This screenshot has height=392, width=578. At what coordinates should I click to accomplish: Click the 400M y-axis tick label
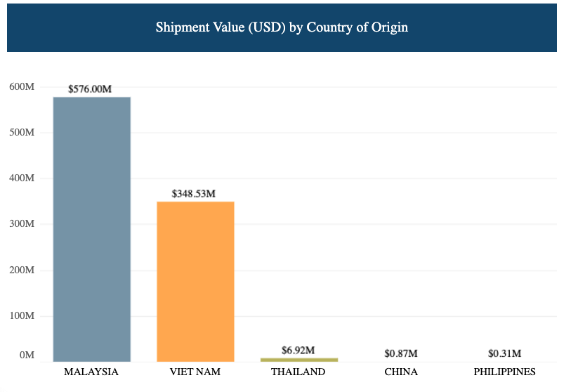(x=22, y=178)
